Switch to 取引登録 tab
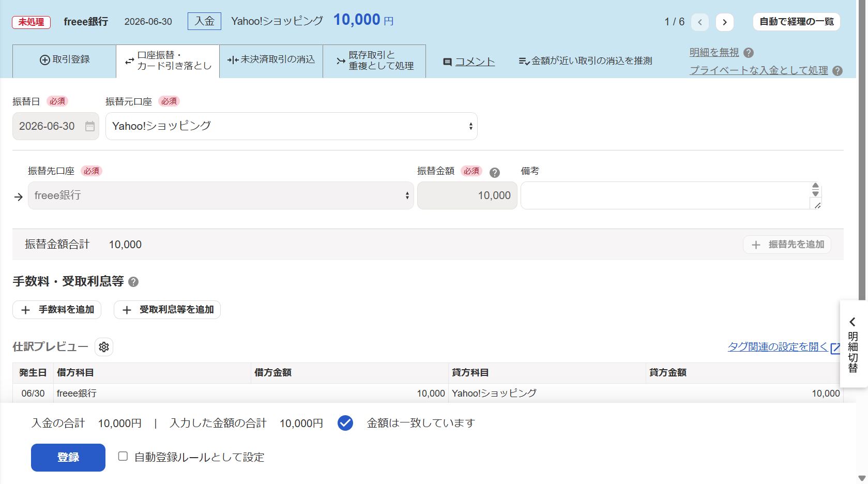 [x=65, y=60]
